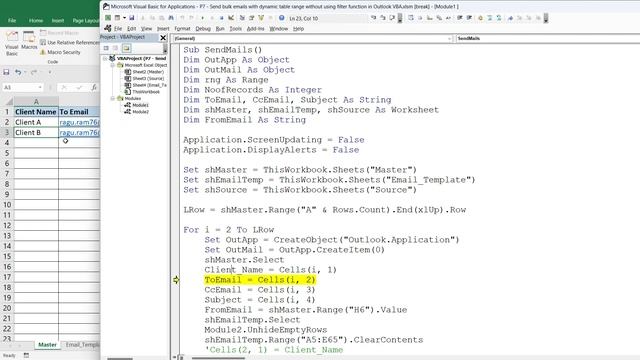Toggle Folders in the Project pane
The height and width of the screenshot is (360, 640).
pos(127,48)
